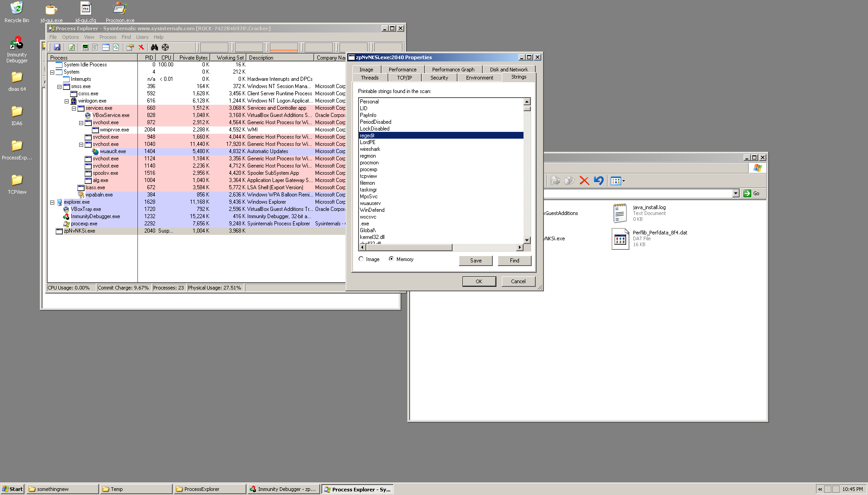Collapse svchost.exe PID 872 tree node
This screenshot has width=868, height=495.
pyautogui.click(x=81, y=123)
